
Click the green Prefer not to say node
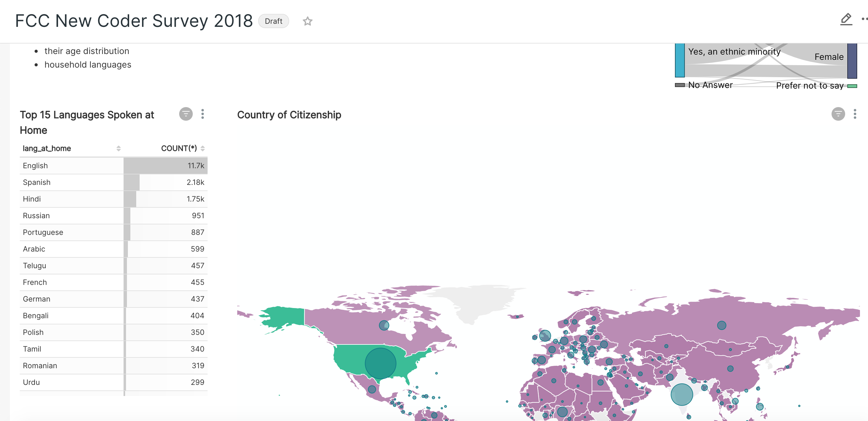pos(852,86)
